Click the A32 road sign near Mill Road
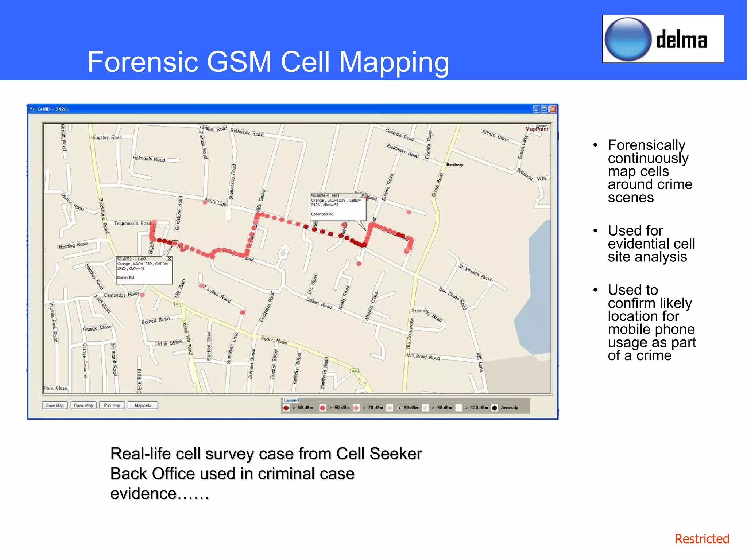 pos(178,304)
